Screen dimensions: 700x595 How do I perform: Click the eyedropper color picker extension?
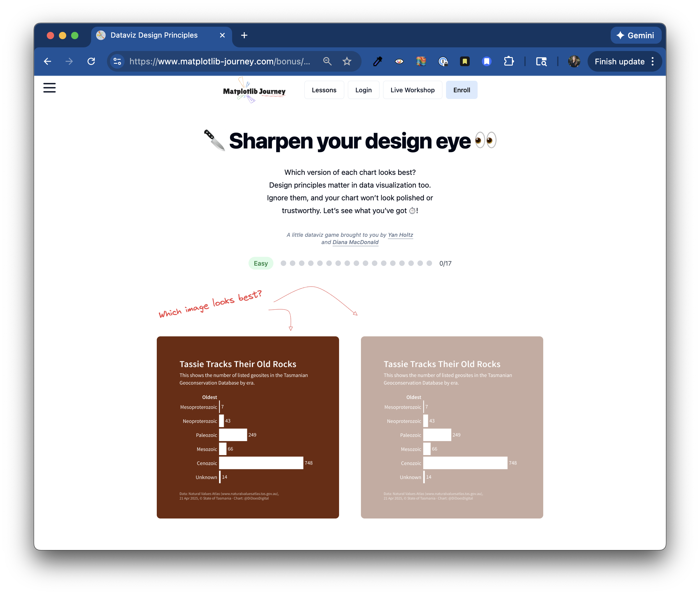click(377, 61)
